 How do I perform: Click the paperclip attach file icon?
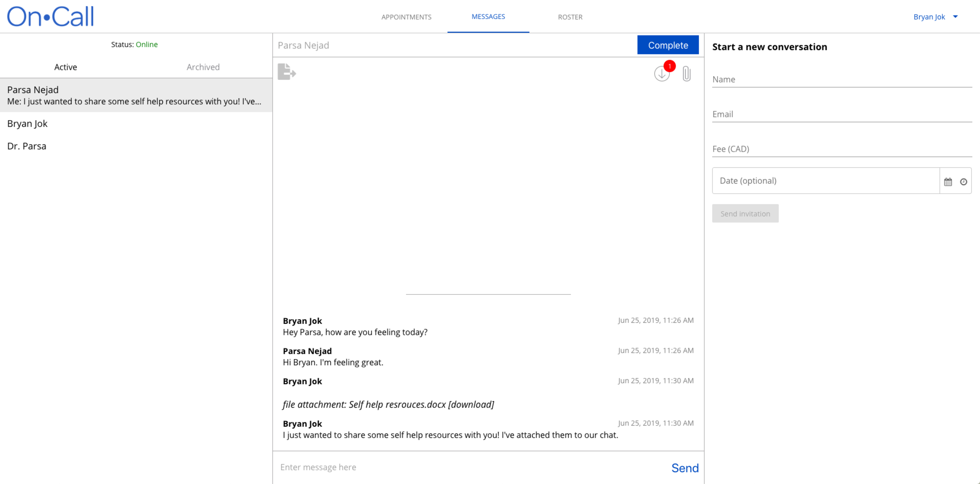(687, 74)
